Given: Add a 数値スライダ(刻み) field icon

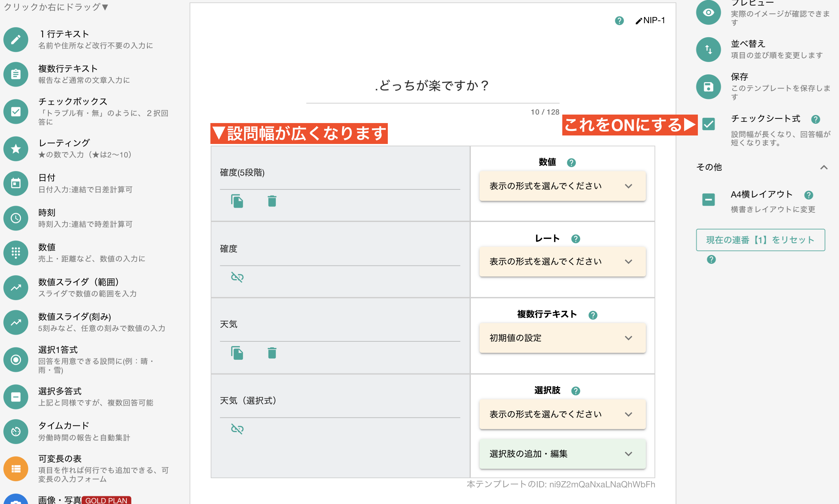Looking at the screenshot, I should point(16,322).
